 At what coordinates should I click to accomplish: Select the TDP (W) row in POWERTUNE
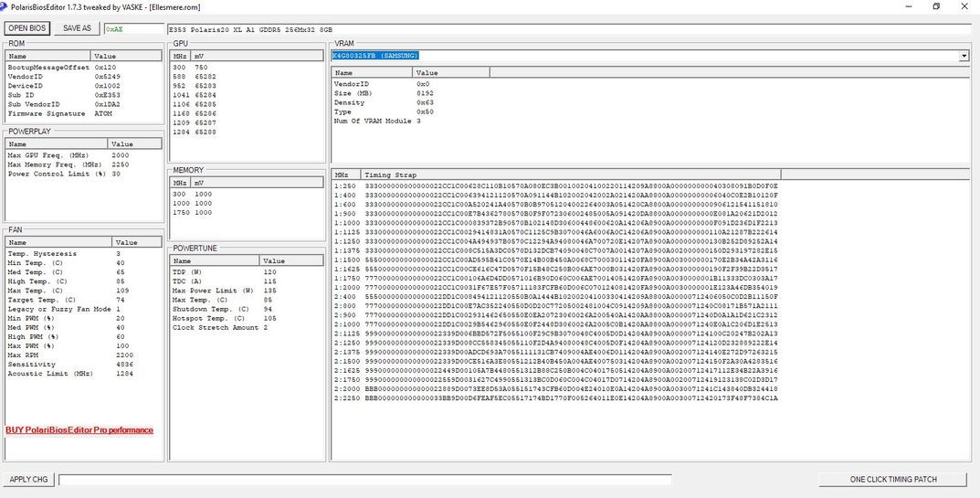point(201,272)
